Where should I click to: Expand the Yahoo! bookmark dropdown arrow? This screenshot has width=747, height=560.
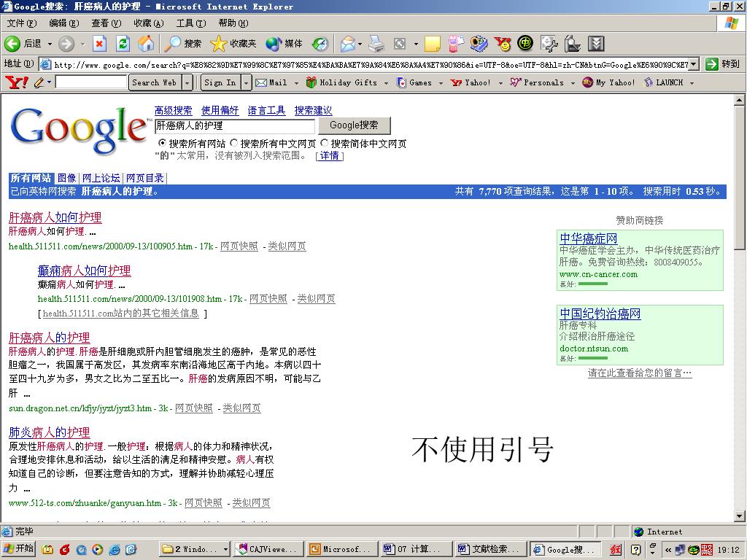pos(500,83)
